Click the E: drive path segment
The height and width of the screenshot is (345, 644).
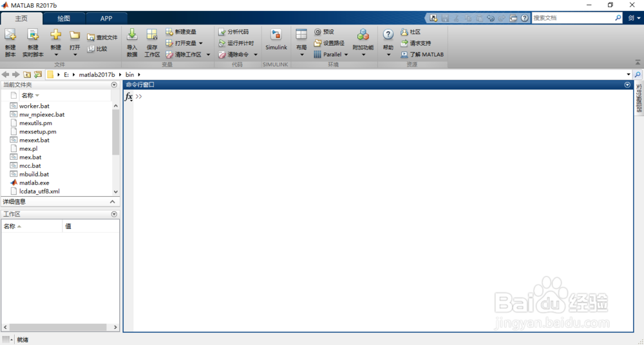66,74
